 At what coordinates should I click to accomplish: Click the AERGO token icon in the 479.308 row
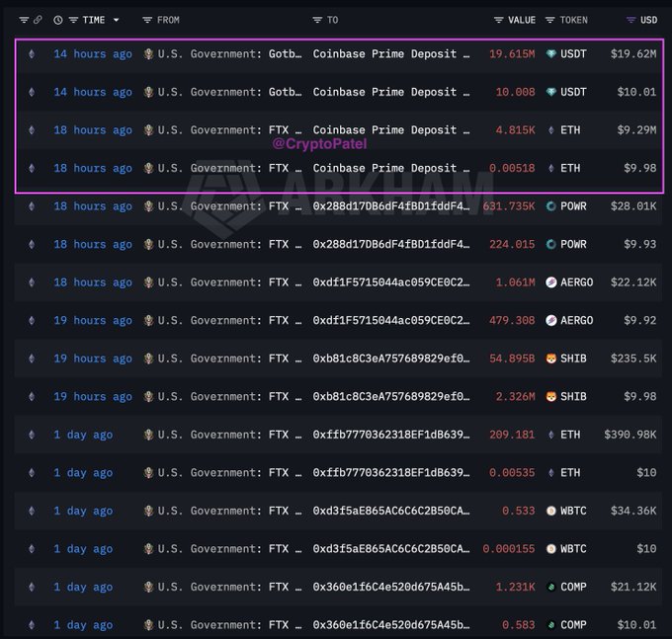coord(551,320)
